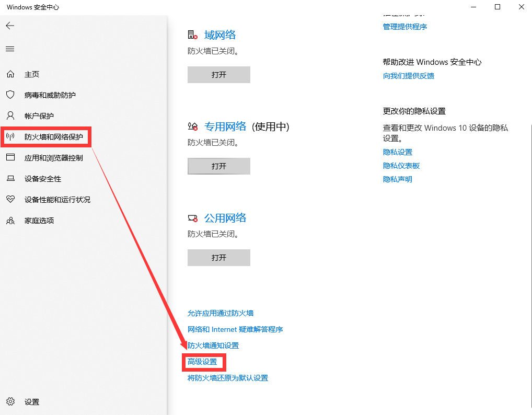This screenshot has width=532, height=415.
Task: Click the vertical scrollbar on the right edge
Action: click(x=530, y=267)
